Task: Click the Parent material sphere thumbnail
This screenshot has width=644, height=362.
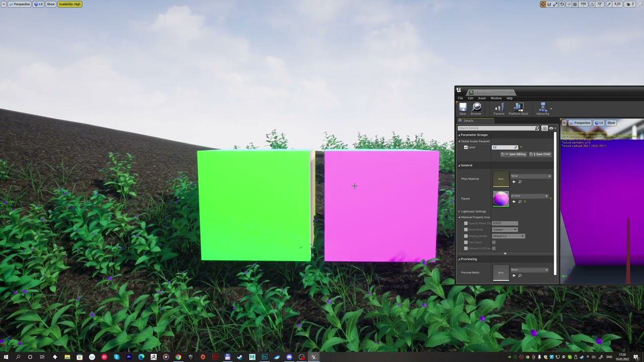Action: [x=501, y=199]
